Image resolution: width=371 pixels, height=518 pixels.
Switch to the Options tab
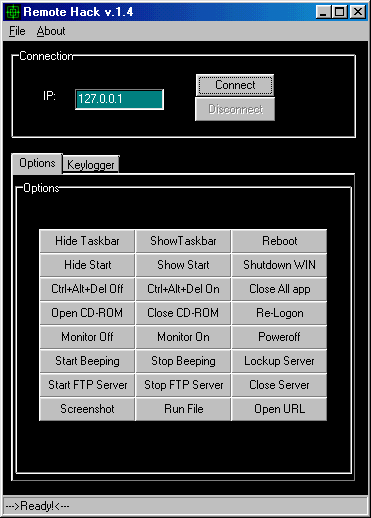pos(37,163)
